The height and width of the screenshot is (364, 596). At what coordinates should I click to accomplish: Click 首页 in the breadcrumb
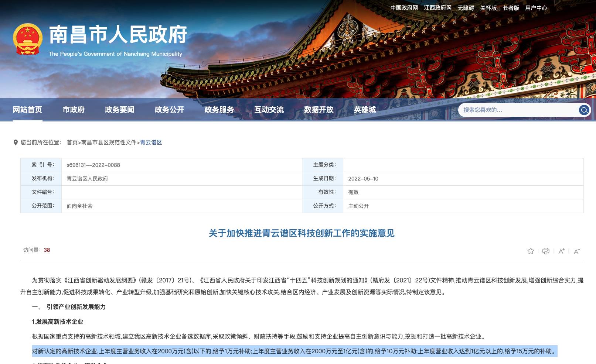(x=72, y=142)
